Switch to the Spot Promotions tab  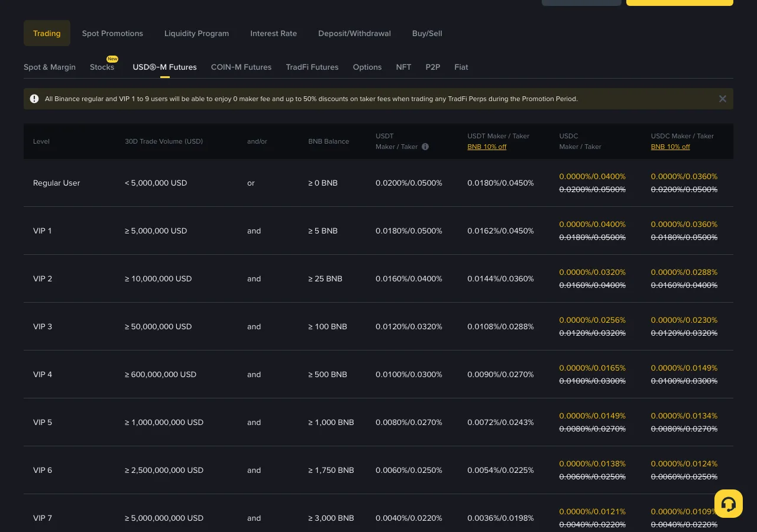(x=112, y=33)
